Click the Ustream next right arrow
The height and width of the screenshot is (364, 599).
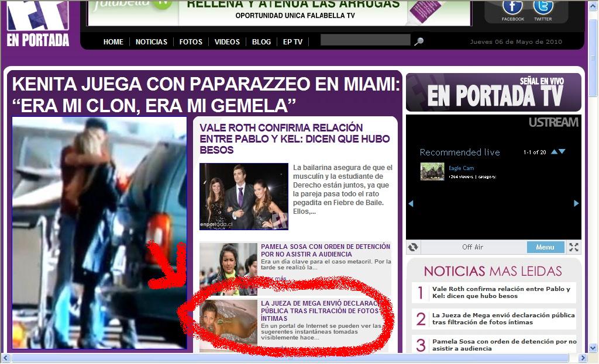pos(576,203)
